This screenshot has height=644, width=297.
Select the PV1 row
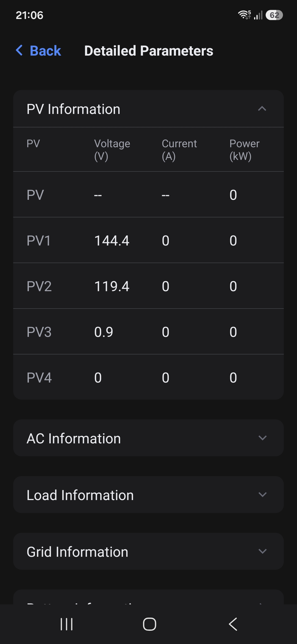coord(148,240)
